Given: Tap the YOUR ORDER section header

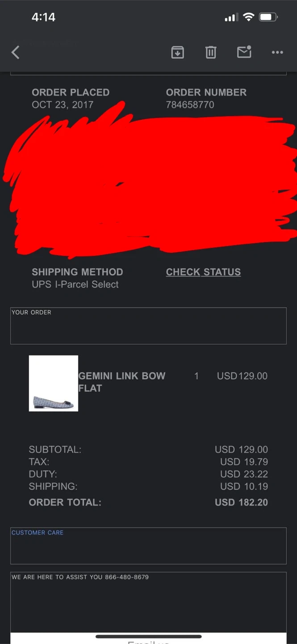Looking at the screenshot, I should click(x=31, y=312).
